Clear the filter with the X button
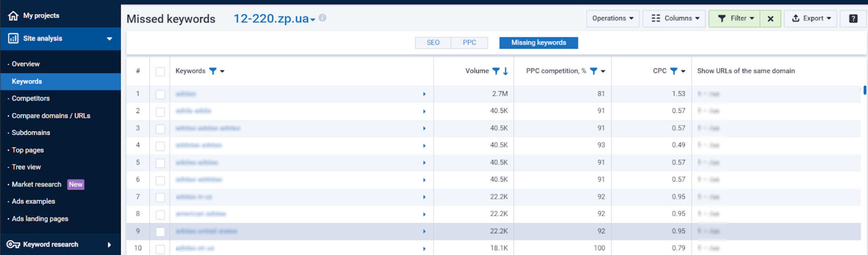The width and height of the screenshot is (868, 255). [770, 19]
